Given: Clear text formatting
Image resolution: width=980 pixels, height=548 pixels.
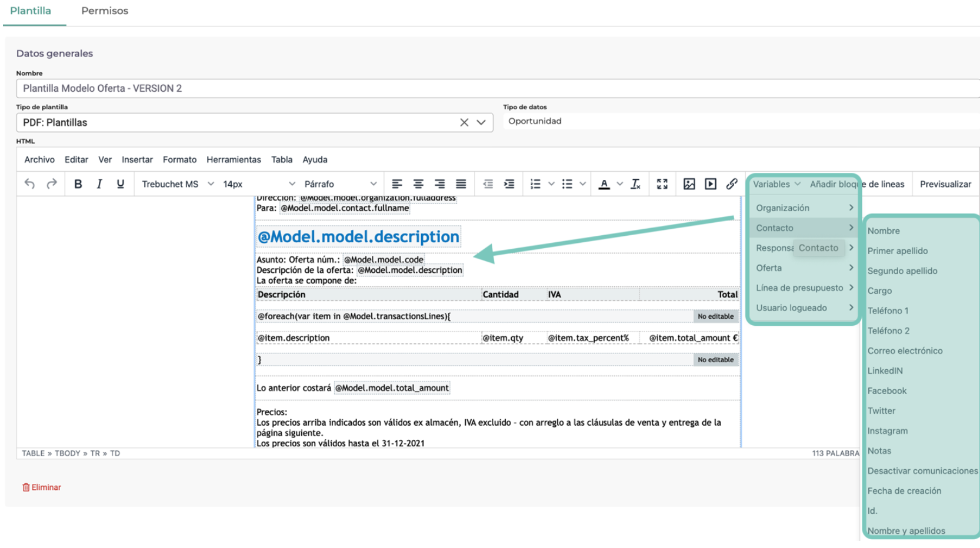Looking at the screenshot, I should tap(635, 184).
